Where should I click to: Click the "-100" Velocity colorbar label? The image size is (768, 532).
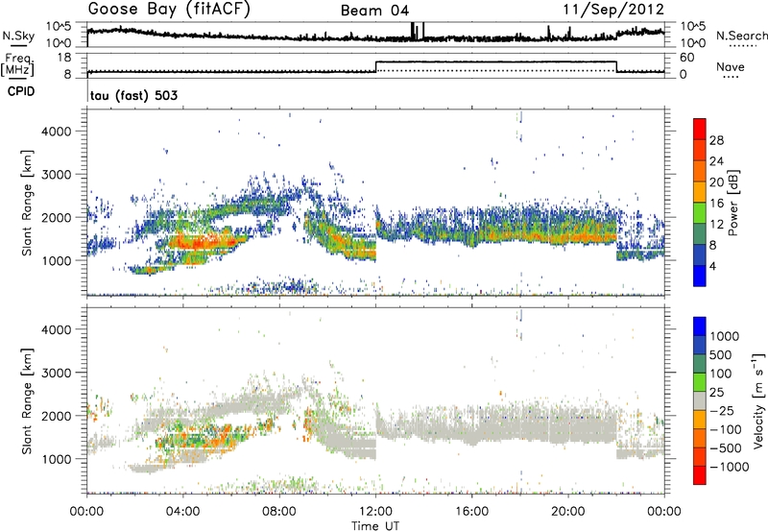coord(726,429)
